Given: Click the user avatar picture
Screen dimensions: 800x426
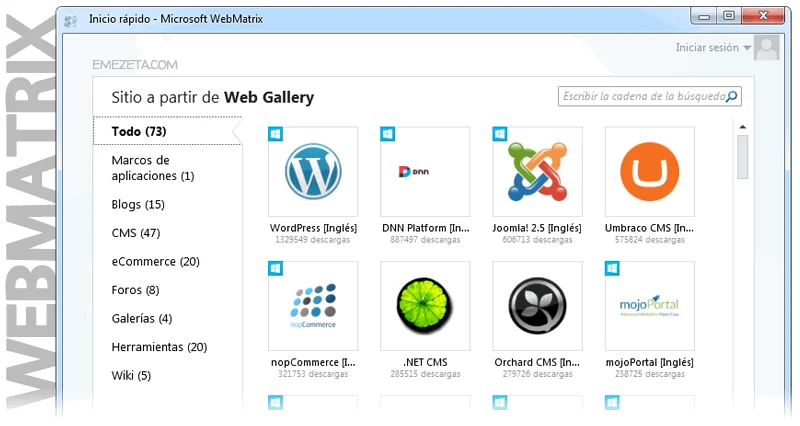Looking at the screenshot, I should (x=766, y=47).
